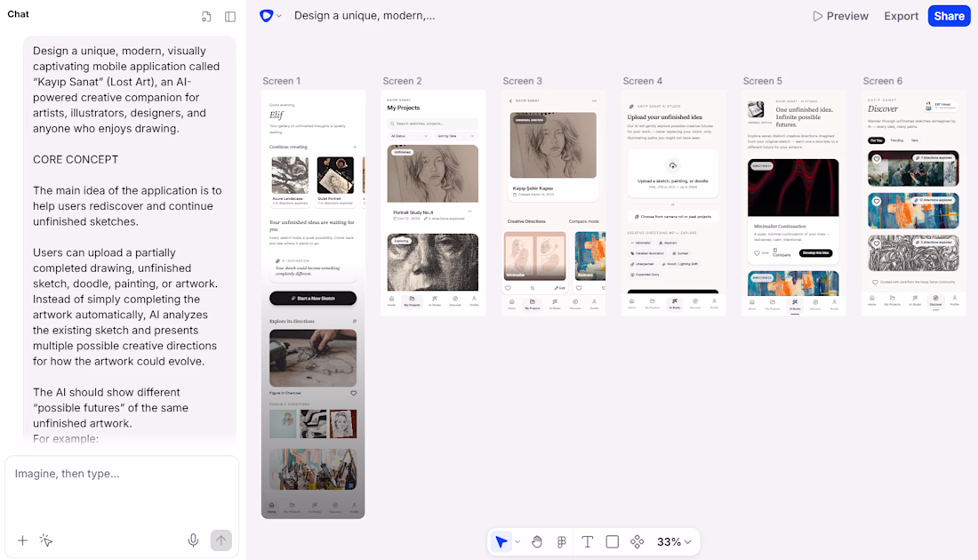Viewport: 978px width, 560px height.
Task: Click the three-dots menu in Screen 3
Action: pyautogui.click(x=595, y=100)
